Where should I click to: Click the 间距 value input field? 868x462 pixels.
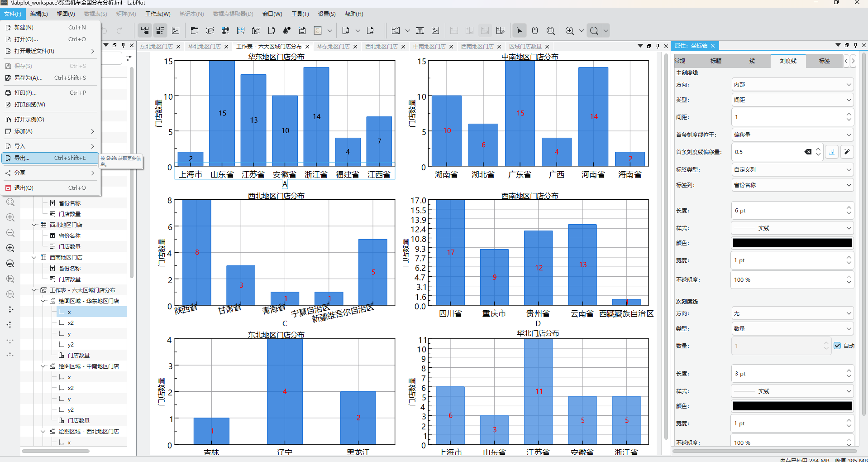(788, 117)
